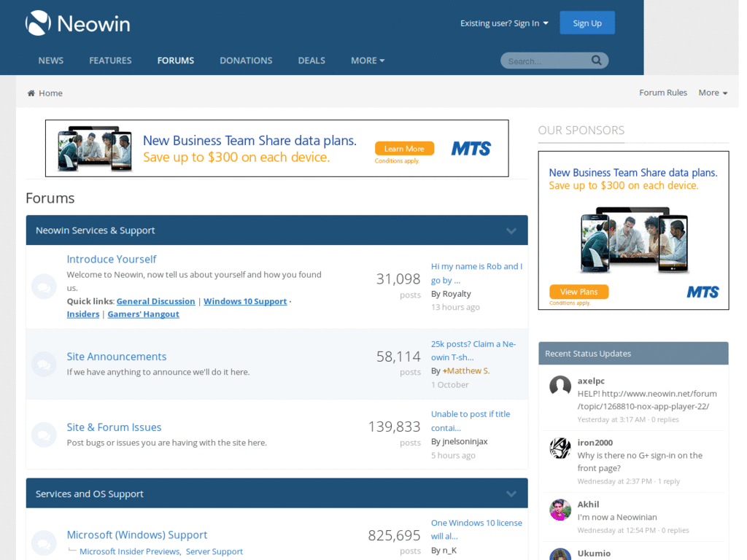747x560 pixels.
Task: Click the 'Yesterday at 3:17 AM' timestamp
Action: (611, 419)
